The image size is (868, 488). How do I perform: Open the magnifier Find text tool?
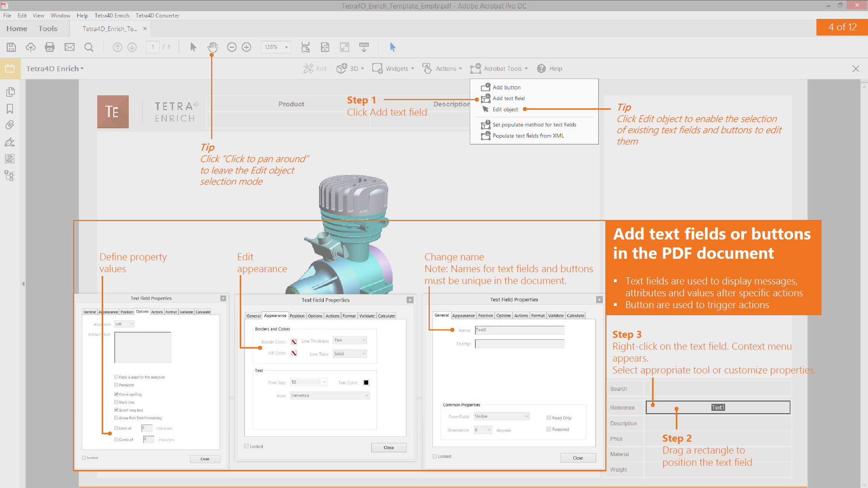click(89, 47)
